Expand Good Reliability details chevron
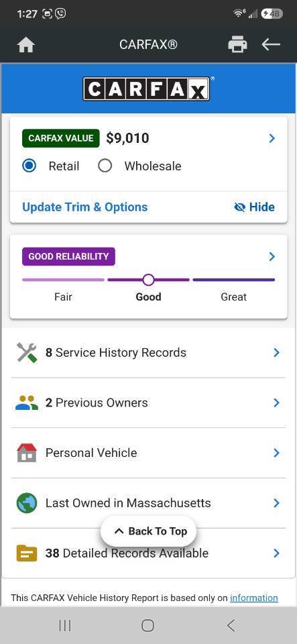 coord(272,257)
